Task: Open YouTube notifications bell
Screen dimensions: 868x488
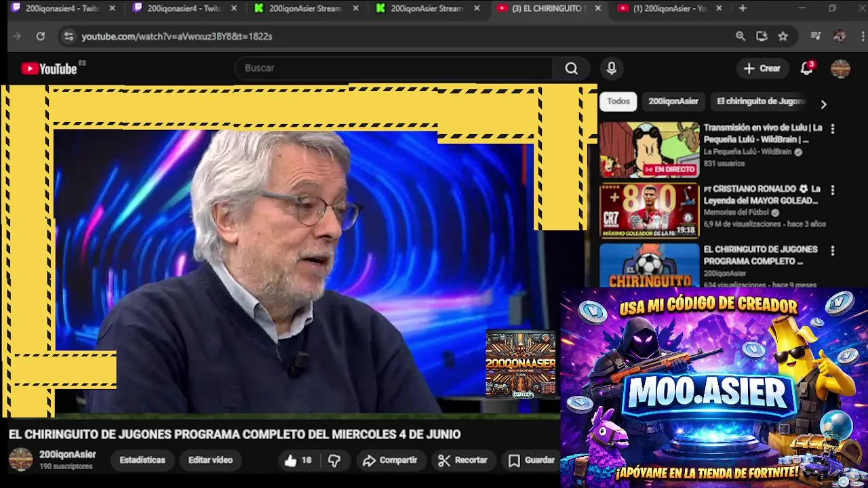Action: pyautogui.click(x=806, y=68)
